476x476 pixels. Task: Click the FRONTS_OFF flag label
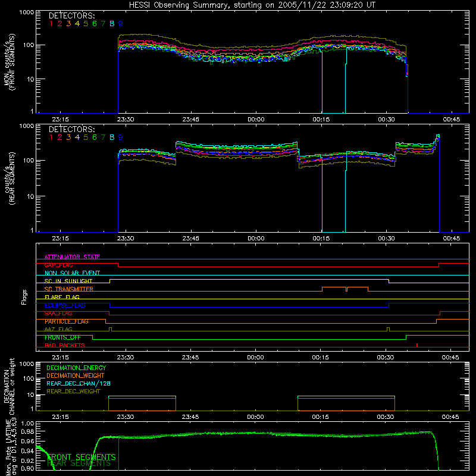click(x=62, y=337)
